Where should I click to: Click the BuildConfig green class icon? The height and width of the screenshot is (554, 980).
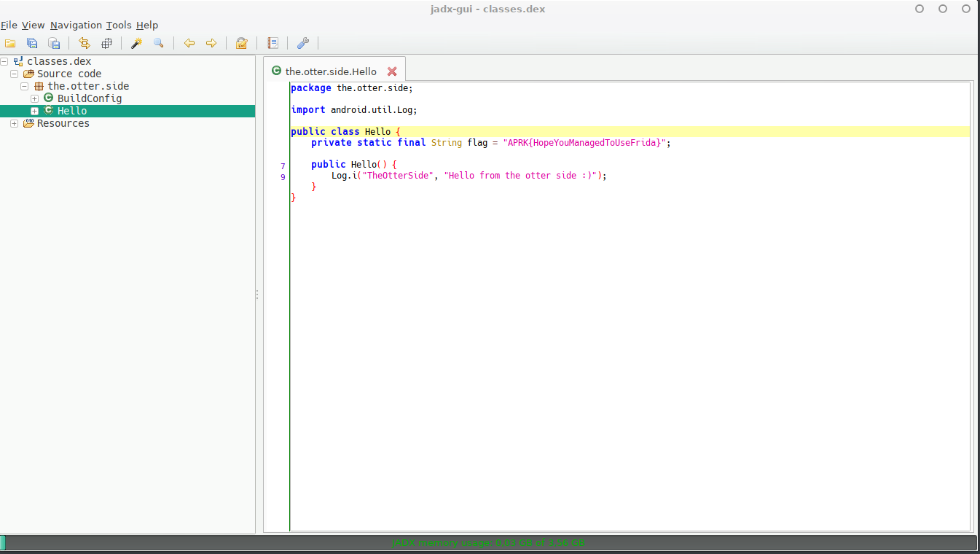point(48,98)
